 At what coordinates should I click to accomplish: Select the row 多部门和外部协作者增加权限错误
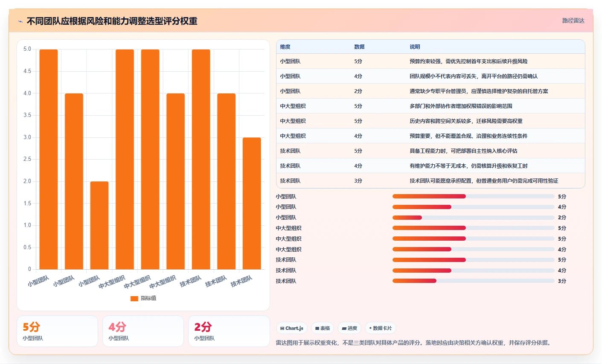pyautogui.click(x=430, y=106)
